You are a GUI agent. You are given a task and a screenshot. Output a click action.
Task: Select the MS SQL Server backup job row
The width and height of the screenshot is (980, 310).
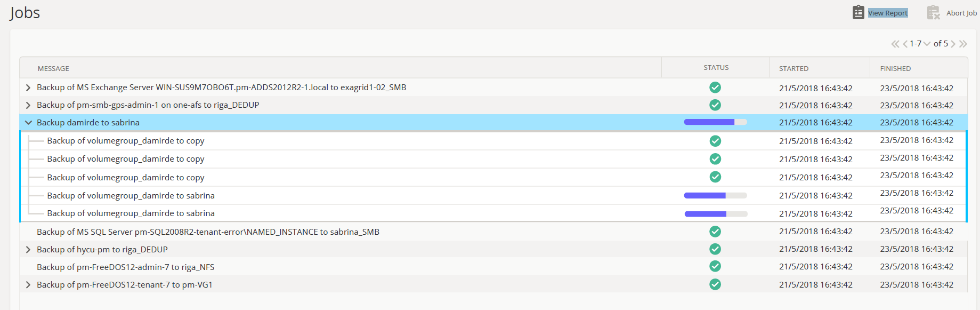point(208,232)
